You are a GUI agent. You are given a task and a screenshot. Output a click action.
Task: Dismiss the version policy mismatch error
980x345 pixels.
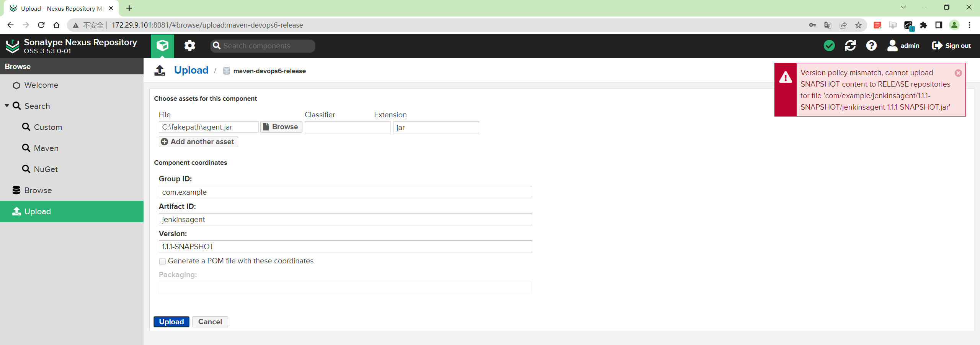(x=958, y=73)
